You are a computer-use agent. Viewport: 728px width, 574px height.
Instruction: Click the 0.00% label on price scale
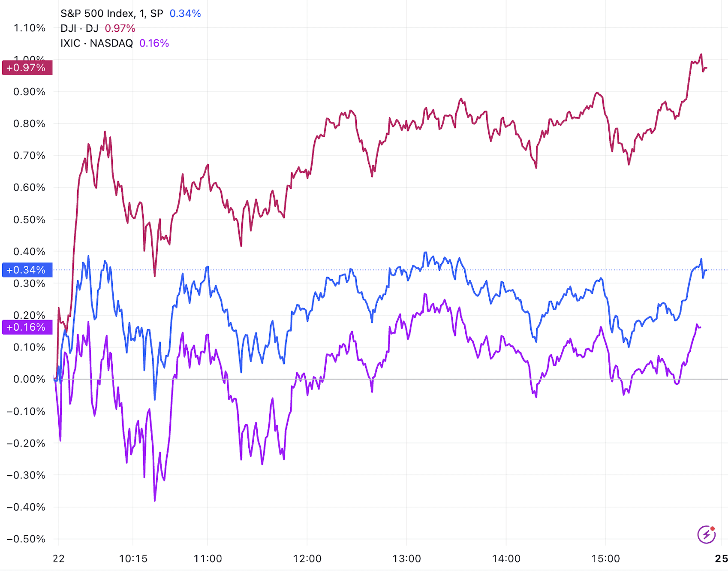point(29,379)
